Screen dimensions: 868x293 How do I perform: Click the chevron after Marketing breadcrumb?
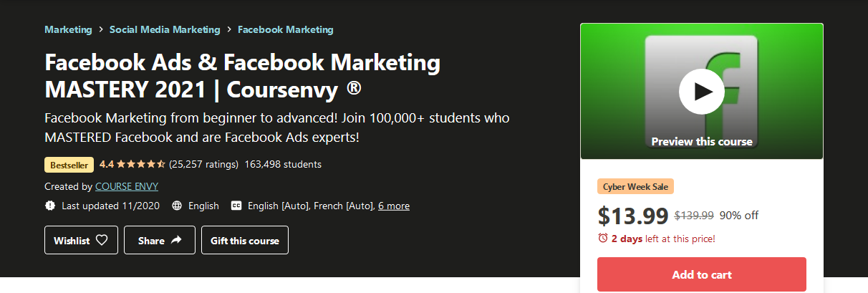[x=101, y=29]
